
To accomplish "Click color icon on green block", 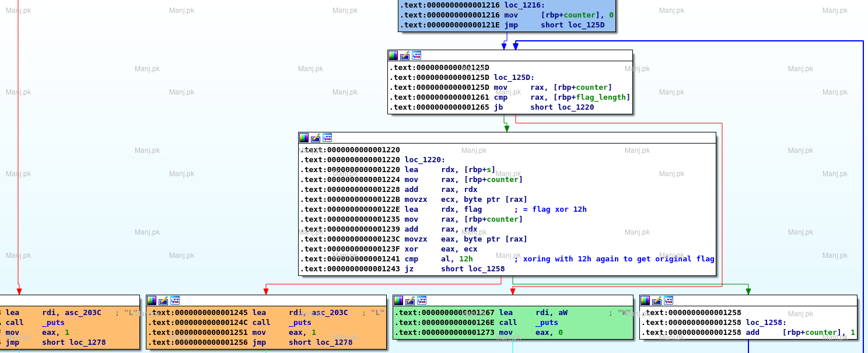I will [x=399, y=300].
